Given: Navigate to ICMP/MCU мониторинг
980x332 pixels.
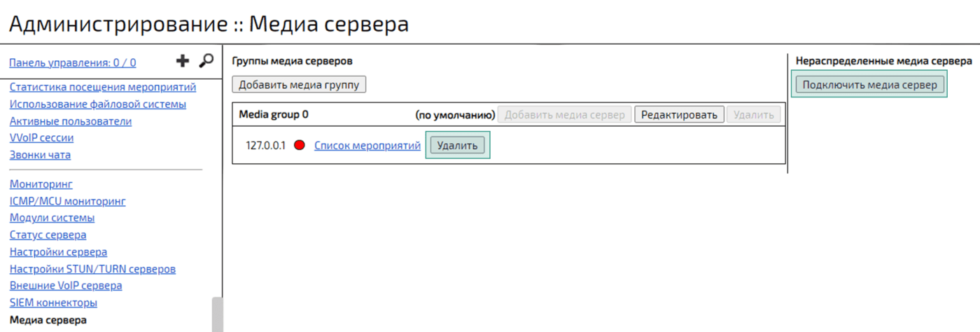Looking at the screenshot, I should point(68,201).
